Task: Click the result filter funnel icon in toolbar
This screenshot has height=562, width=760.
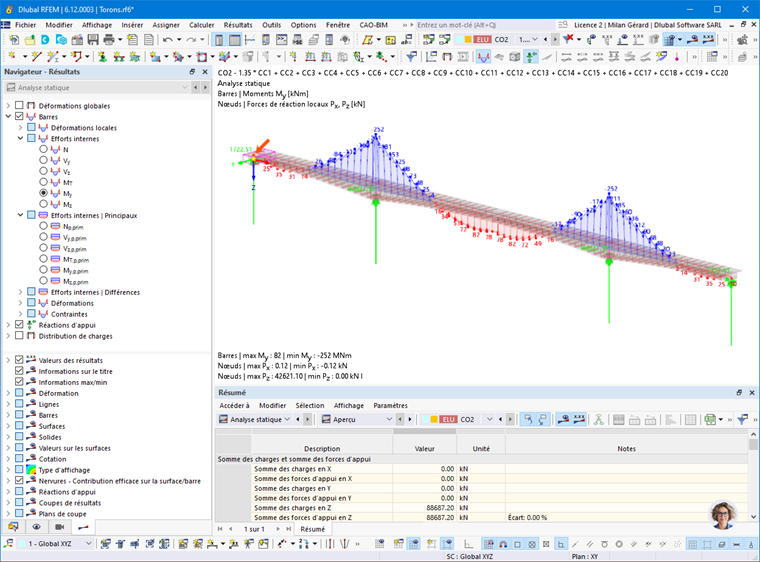Action: [x=412, y=57]
